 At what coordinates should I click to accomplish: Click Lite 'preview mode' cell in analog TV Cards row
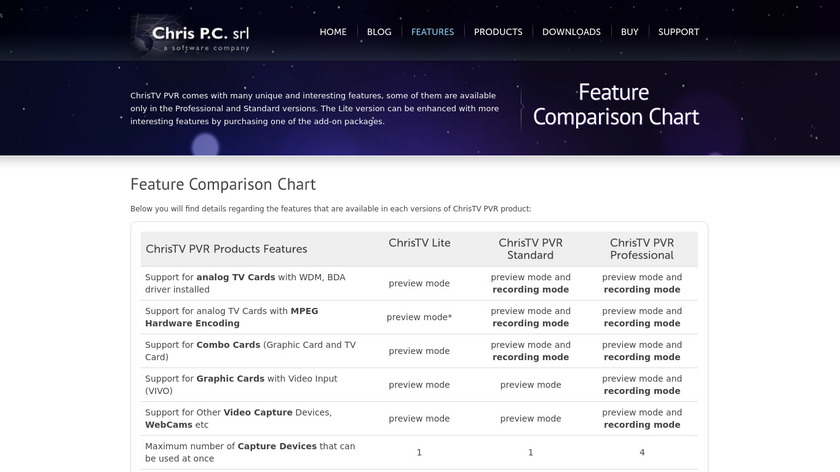pyautogui.click(x=419, y=283)
